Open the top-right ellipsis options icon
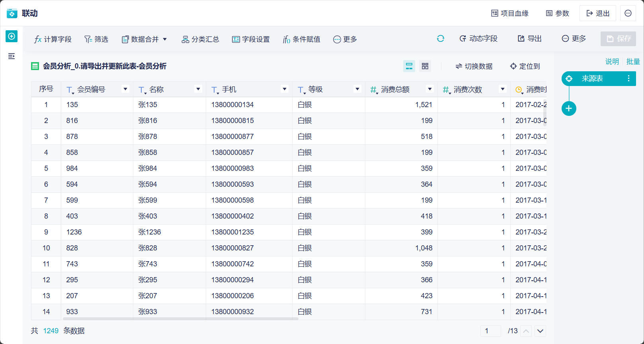This screenshot has width=644, height=344. pos(628,13)
